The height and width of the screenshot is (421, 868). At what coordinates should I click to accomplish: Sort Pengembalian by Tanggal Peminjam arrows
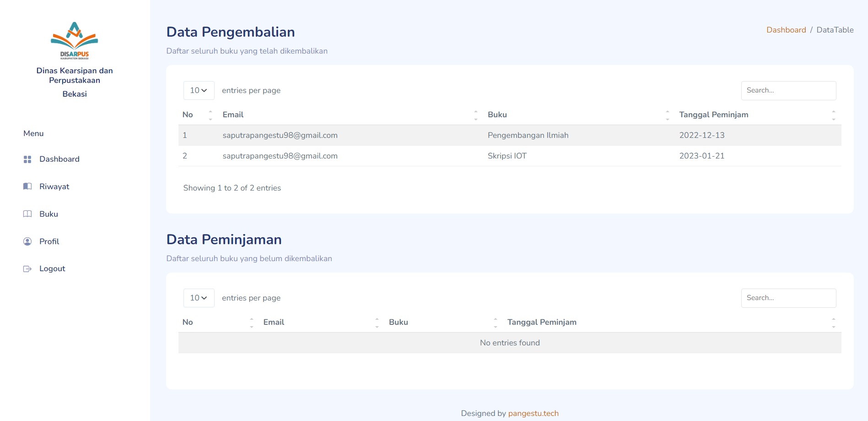(x=833, y=115)
